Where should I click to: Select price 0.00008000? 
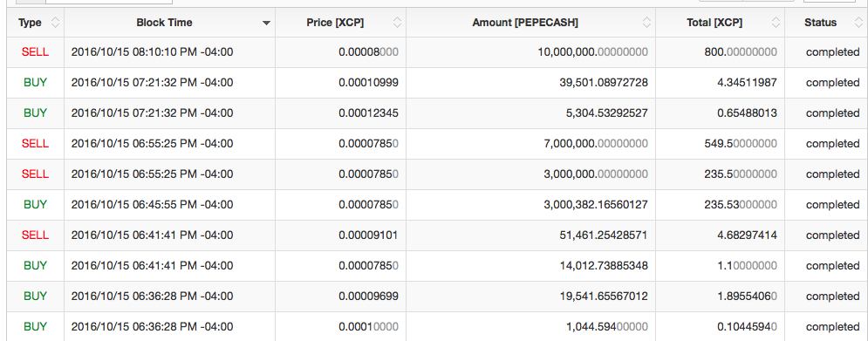pos(369,52)
